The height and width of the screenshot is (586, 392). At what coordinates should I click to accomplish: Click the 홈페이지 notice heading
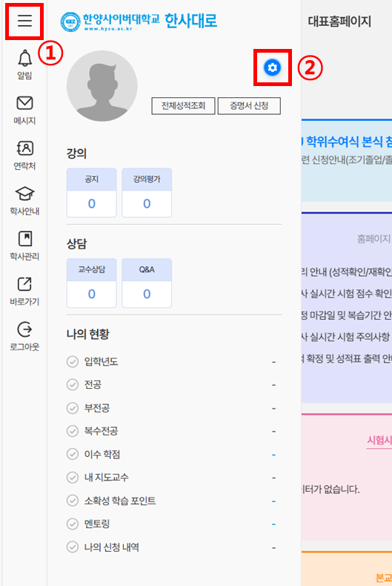[374, 239]
